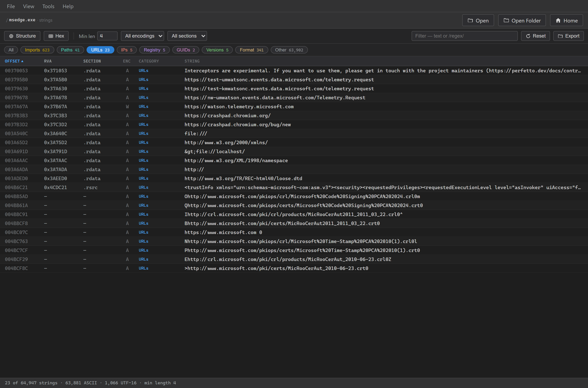
Task: Sort by RVA column header
Action: click(x=48, y=61)
